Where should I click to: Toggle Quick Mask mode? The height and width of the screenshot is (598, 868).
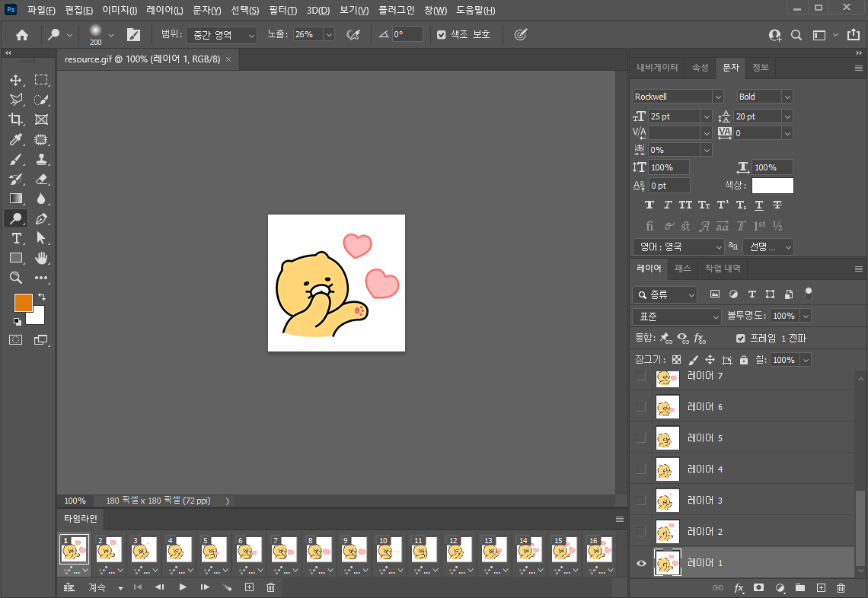(x=15, y=339)
